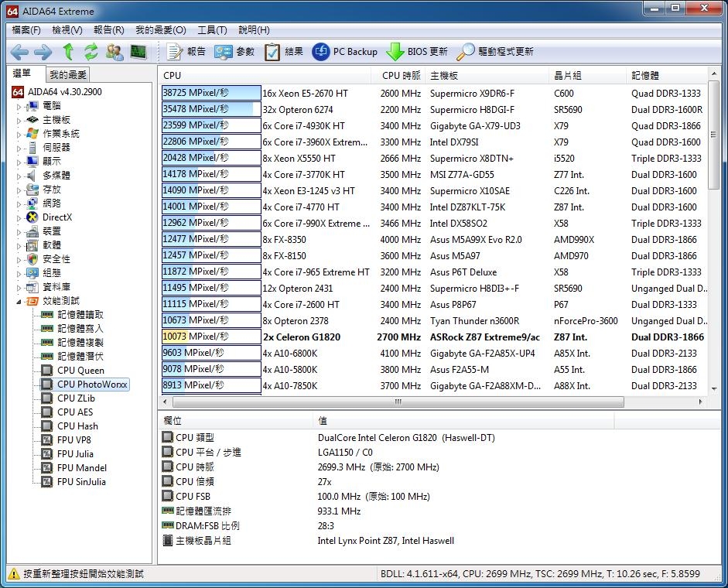The height and width of the screenshot is (588, 728).
Task: Sort by 晶片組 column header
Action: pyautogui.click(x=587, y=75)
